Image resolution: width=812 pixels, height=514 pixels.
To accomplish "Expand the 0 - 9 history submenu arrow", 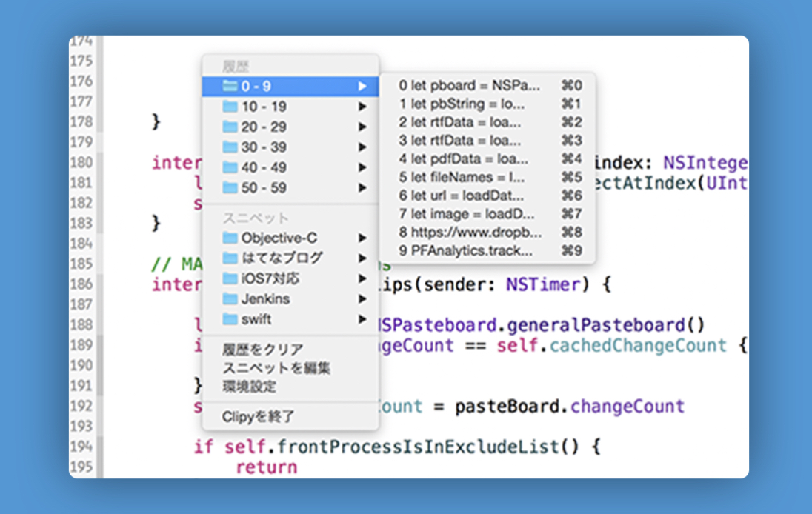I will pos(362,87).
